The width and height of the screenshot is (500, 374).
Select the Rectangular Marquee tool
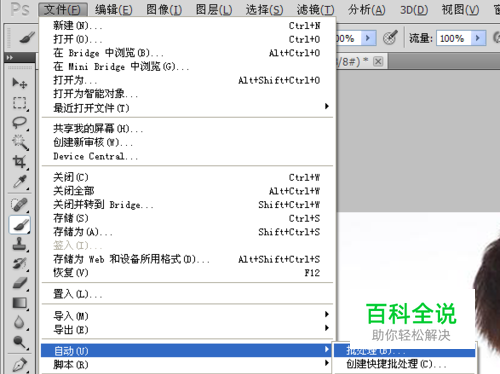click(x=20, y=103)
